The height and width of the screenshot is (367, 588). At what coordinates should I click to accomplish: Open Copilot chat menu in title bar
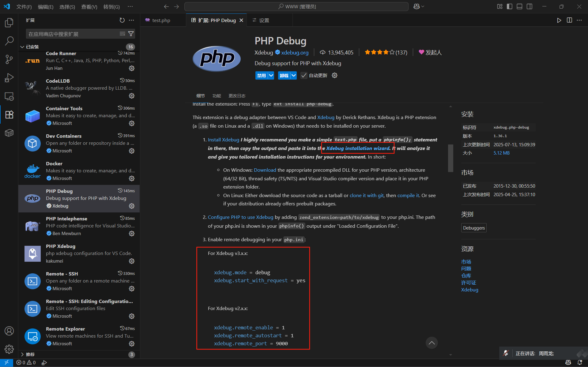click(419, 6)
